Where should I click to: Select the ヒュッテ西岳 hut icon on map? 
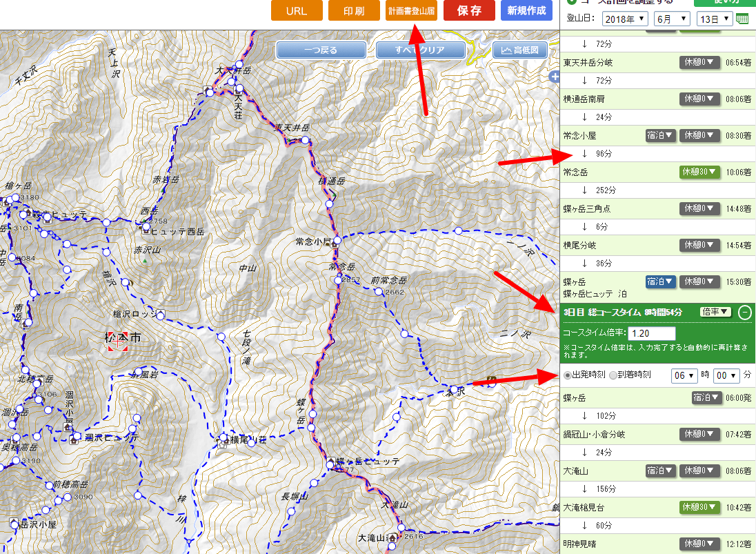pyautogui.click(x=145, y=230)
